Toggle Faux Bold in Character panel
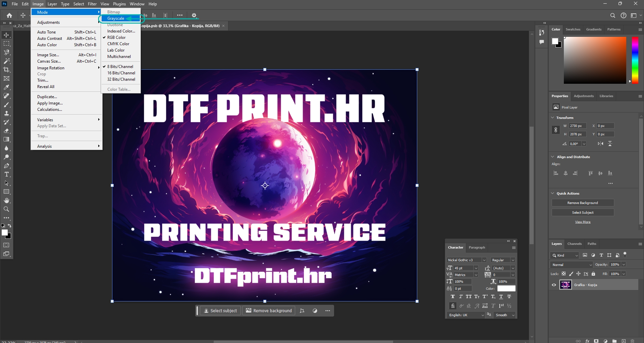 coord(453,296)
